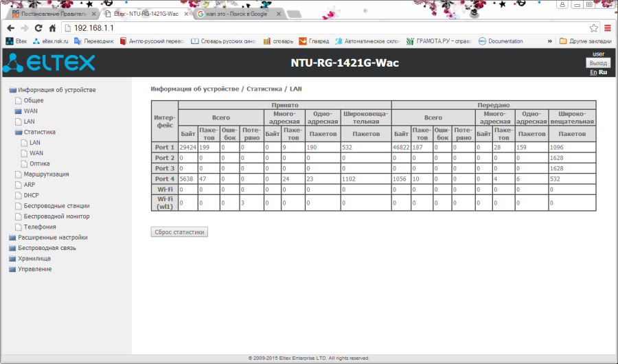618x364 pixels.
Task: Click Port 4 received broadcast 1102
Action: click(366, 179)
